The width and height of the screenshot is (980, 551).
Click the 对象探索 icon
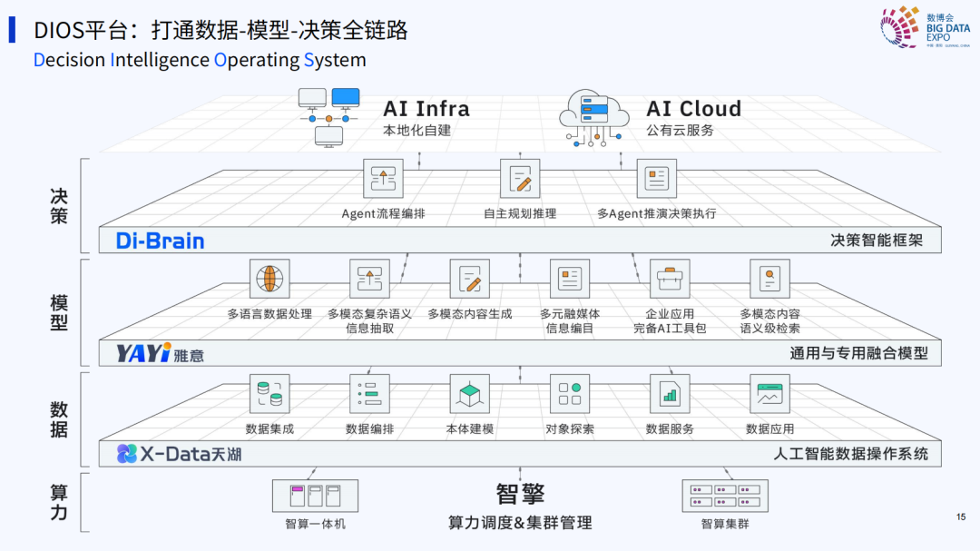[570, 394]
